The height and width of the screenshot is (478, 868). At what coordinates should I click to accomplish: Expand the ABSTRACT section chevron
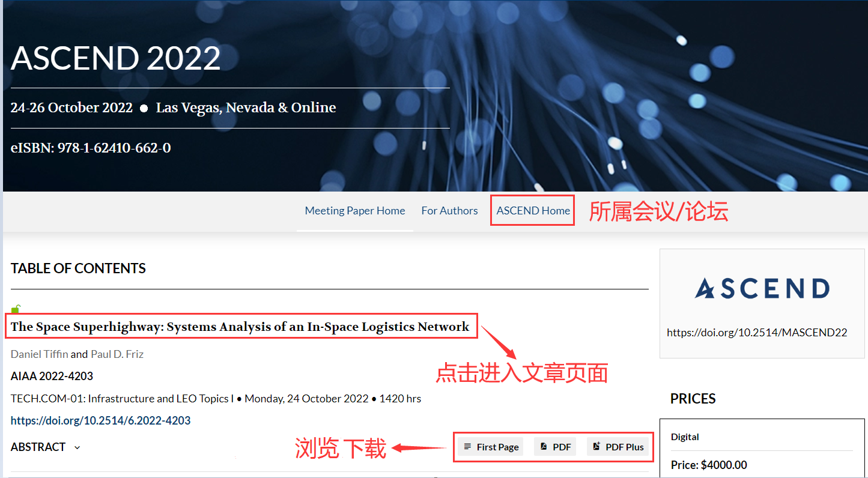point(77,447)
